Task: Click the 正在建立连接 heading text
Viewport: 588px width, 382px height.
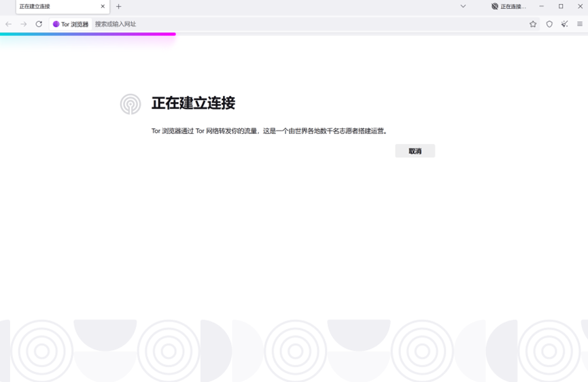Action: coord(193,103)
